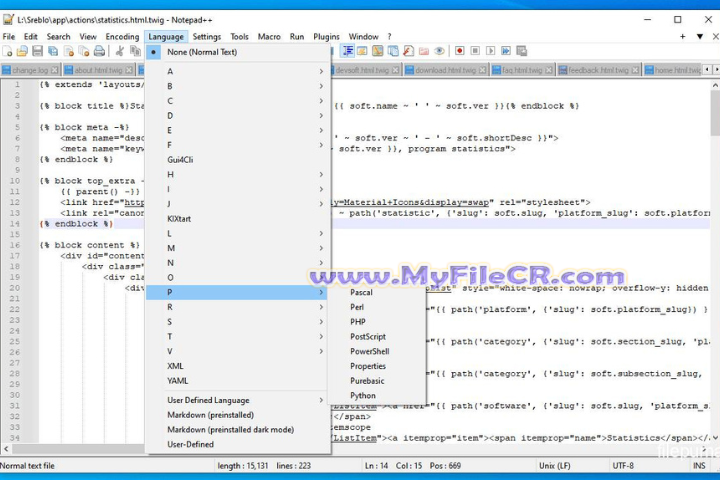Choose PowerShell language
The height and width of the screenshot is (480, 720).
(x=377, y=351)
